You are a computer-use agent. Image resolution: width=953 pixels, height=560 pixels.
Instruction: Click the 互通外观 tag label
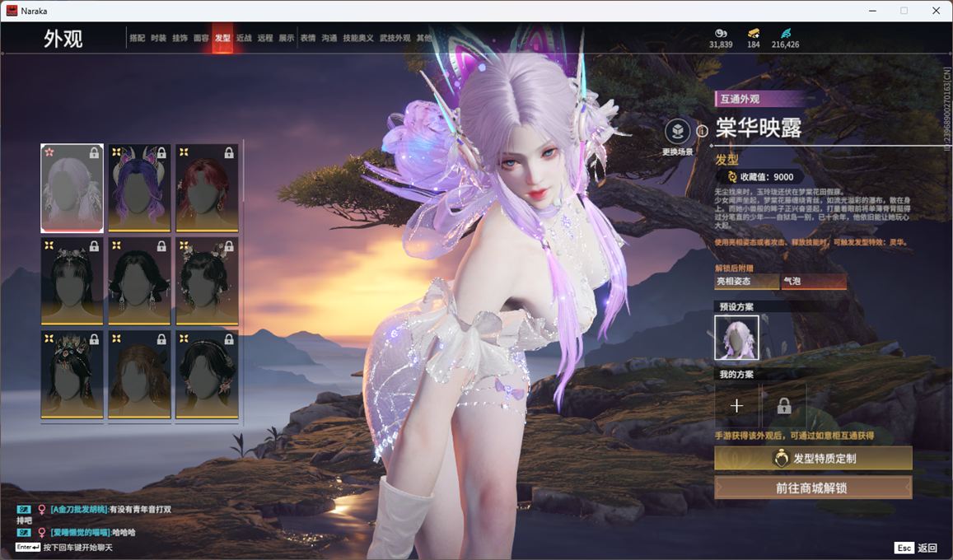740,99
